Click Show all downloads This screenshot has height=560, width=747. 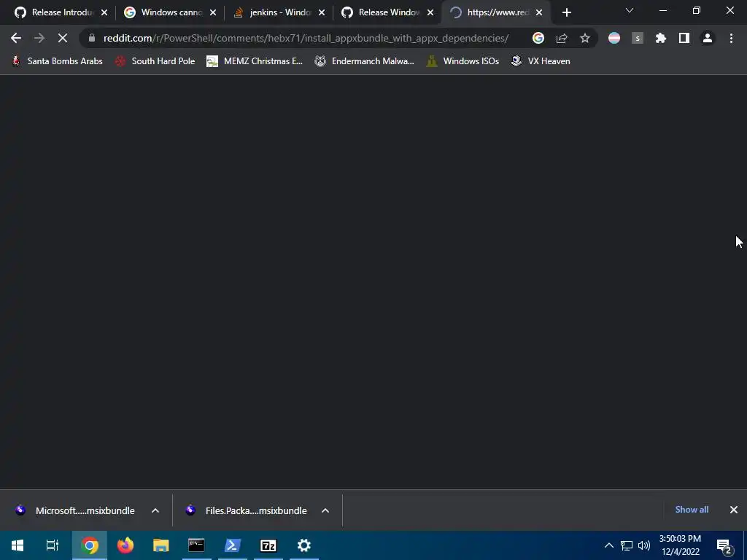pos(692,510)
